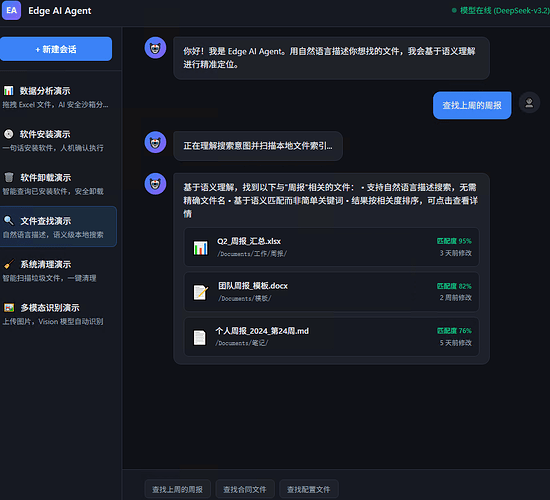The width and height of the screenshot is (550, 500).
Task: Select the 文件查找演示 sidebar entry
Action: tap(58, 227)
